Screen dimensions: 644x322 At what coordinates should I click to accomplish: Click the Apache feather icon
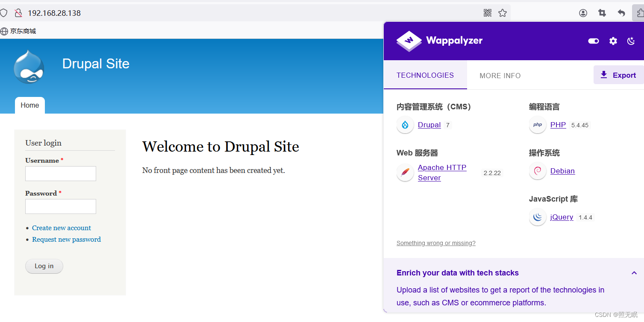click(x=405, y=173)
